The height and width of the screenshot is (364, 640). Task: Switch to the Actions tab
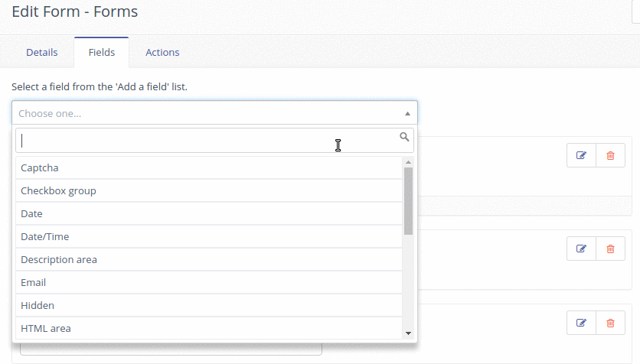point(162,53)
